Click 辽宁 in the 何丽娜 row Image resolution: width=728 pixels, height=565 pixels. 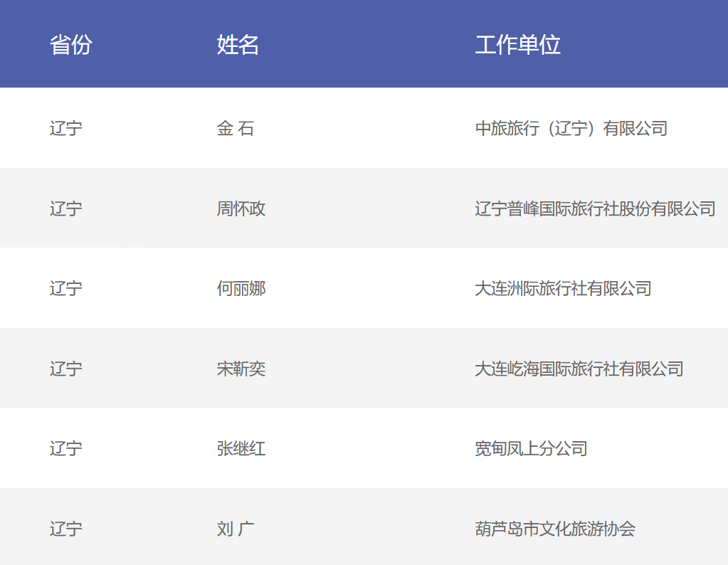[66, 288]
